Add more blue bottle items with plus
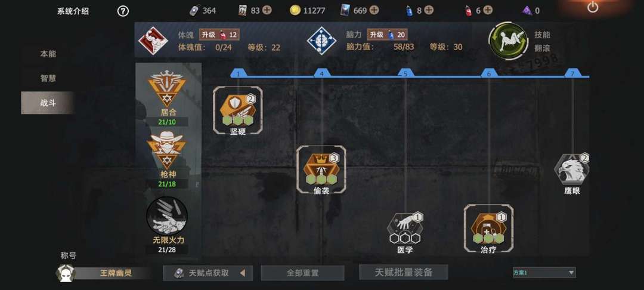This screenshot has height=290, width=644. [x=428, y=10]
